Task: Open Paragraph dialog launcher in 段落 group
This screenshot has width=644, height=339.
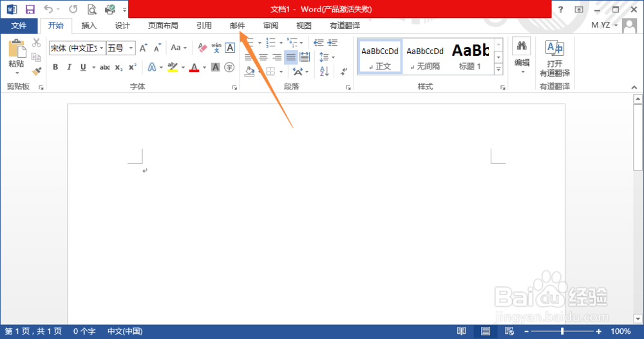Action: tap(348, 87)
